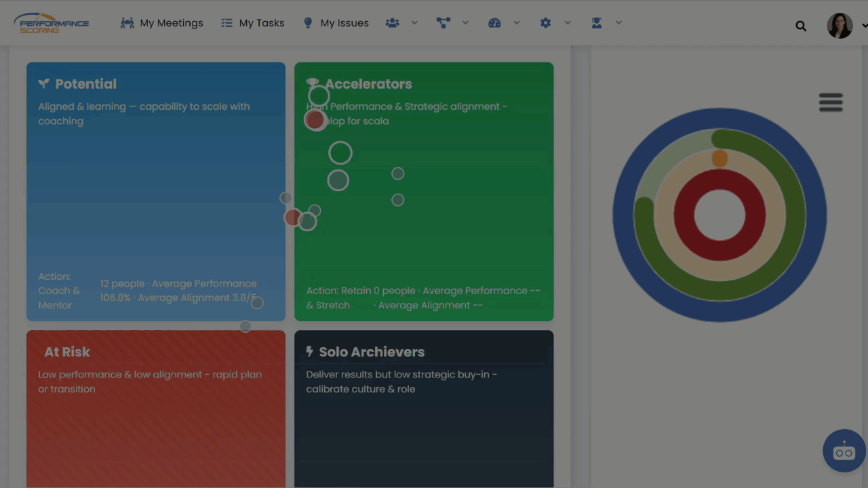Open search with the magnifier icon
Screen dimensions: 868x488
coord(801,26)
